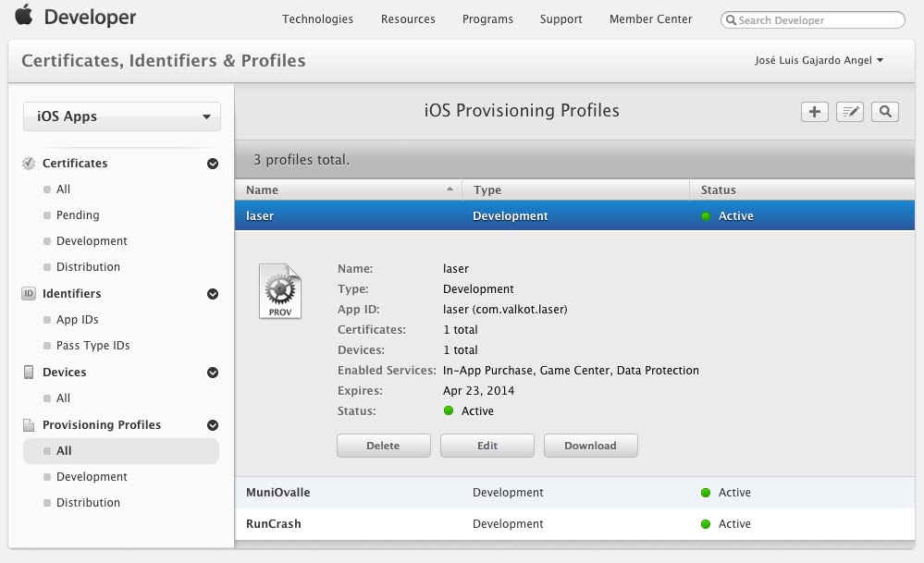Go to Member Center
The image size is (924, 563).
[x=650, y=18]
